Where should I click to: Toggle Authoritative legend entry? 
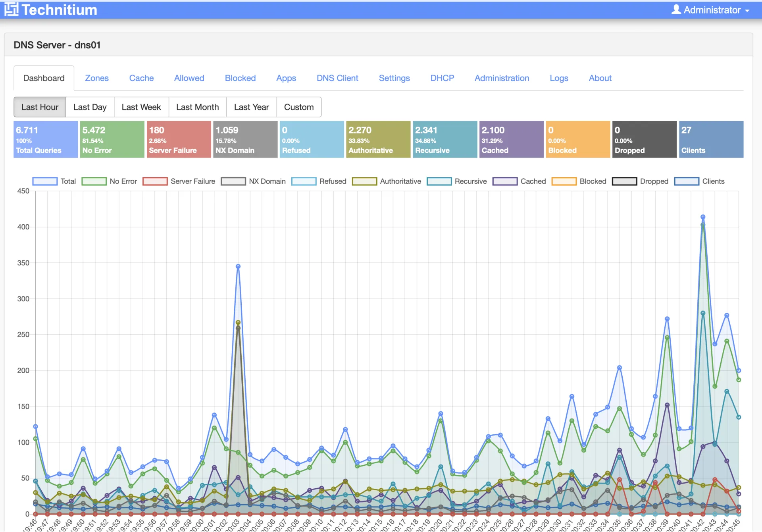point(387,181)
